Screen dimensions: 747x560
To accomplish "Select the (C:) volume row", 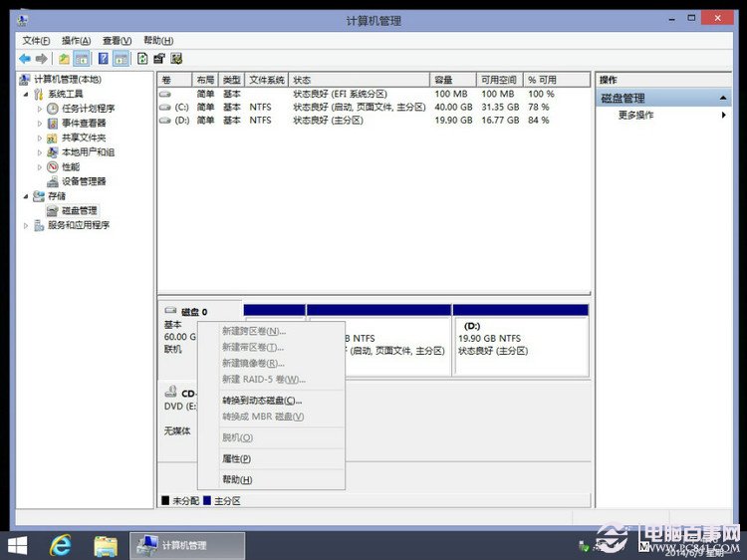I will point(373,108).
